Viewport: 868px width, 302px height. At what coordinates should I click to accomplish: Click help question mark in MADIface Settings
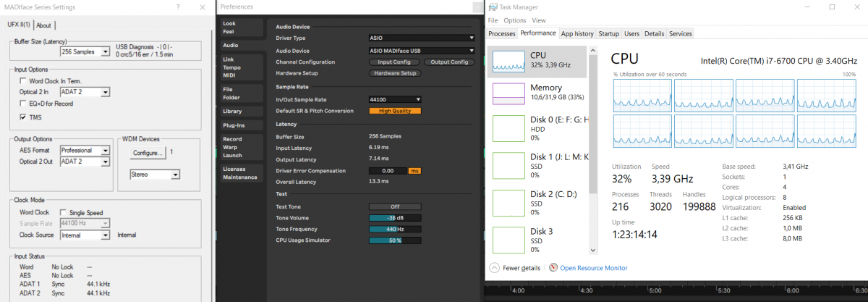tap(179, 7)
